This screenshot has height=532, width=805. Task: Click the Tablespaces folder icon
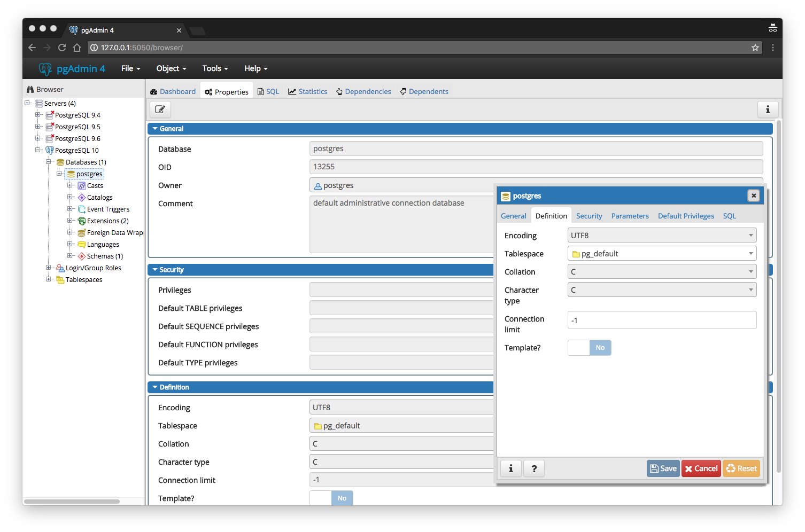[60, 279]
